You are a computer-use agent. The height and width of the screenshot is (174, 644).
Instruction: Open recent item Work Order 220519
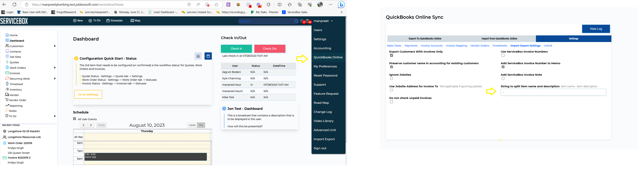pyautogui.click(x=20, y=143)
